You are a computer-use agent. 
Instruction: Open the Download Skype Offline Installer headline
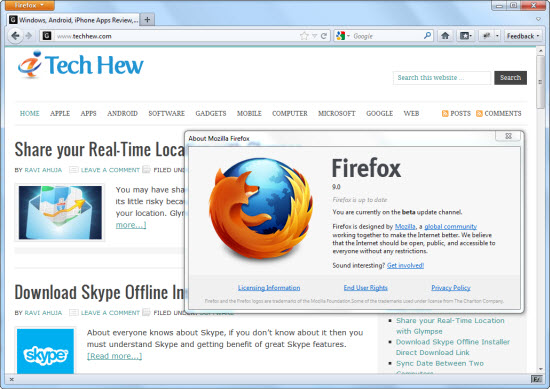(x=99, y=292)
